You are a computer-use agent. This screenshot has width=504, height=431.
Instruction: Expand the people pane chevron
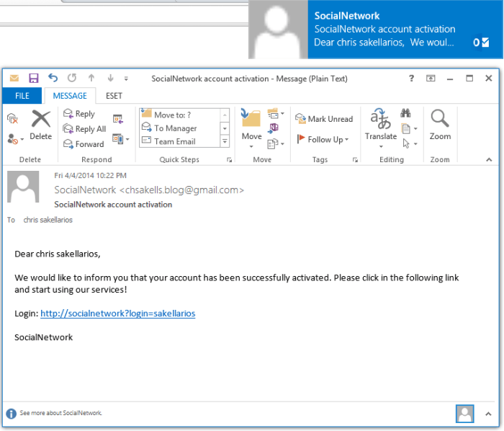(488, 414)
